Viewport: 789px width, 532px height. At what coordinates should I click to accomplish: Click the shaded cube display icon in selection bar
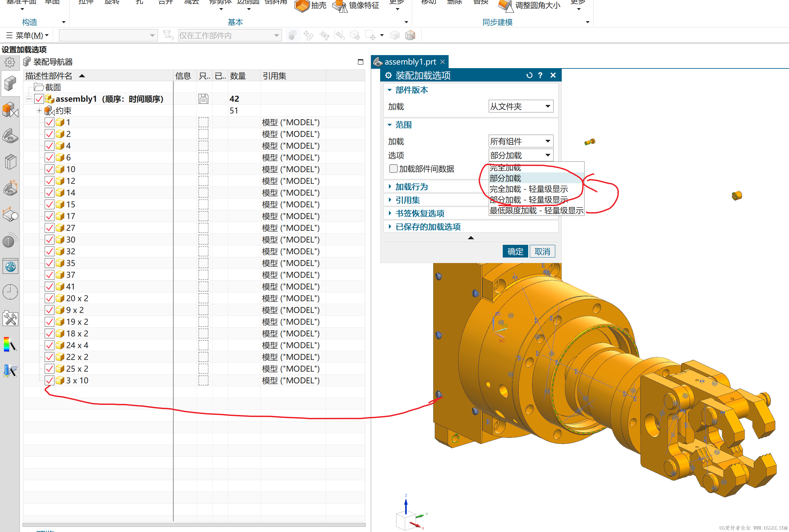click(x=410, y=35)
